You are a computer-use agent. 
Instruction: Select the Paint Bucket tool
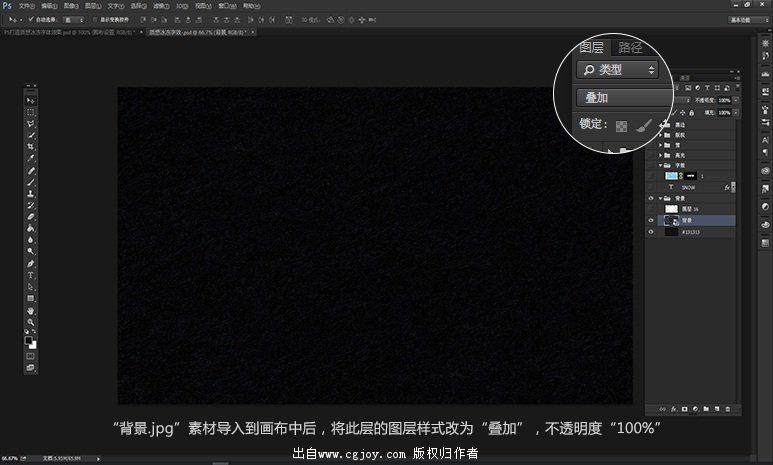tap(31, 228)
